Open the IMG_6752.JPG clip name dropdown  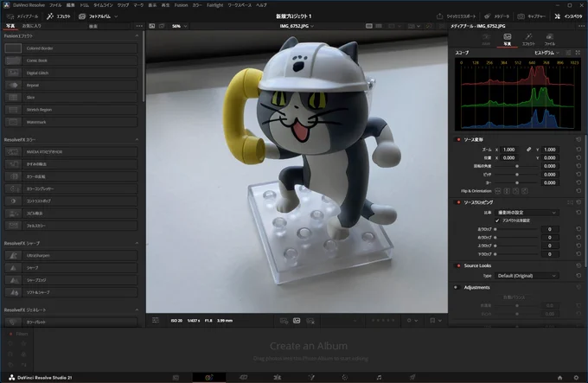(x=297, y=26)
